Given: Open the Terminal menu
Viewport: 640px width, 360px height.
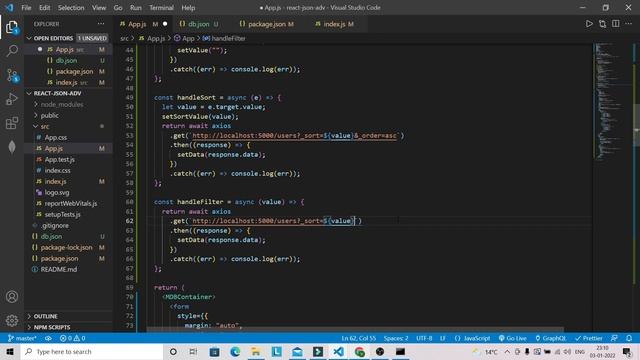Looking at the screenshot, I should (x=161, y=8).
